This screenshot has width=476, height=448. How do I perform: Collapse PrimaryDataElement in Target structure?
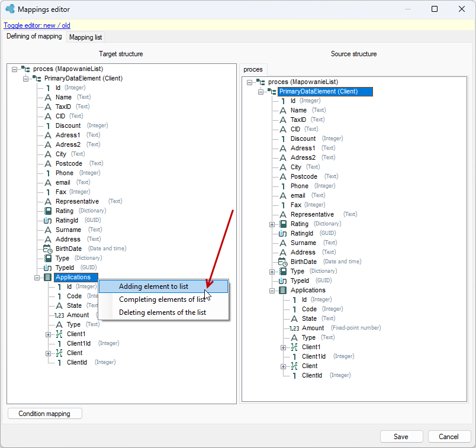point(26,79)
